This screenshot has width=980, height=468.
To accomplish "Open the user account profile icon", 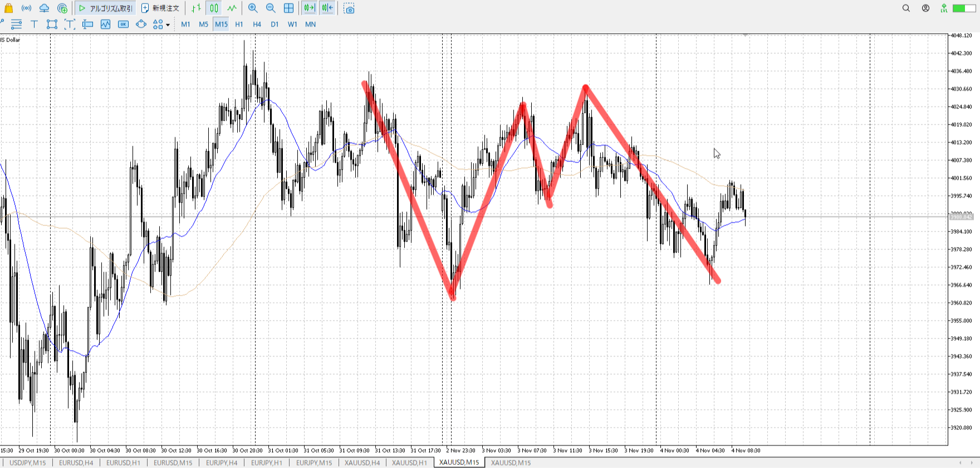I will [925, 8].
